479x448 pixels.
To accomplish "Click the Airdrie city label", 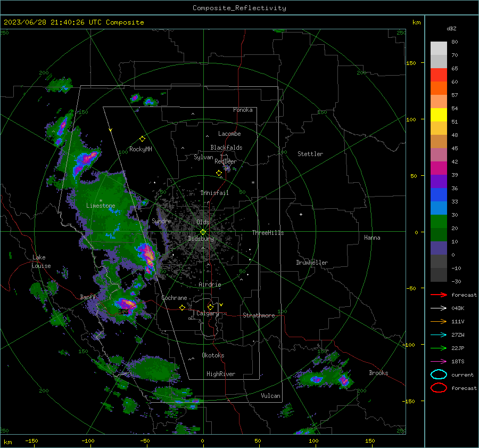I will pyautogui.click(x=210, y=284).
